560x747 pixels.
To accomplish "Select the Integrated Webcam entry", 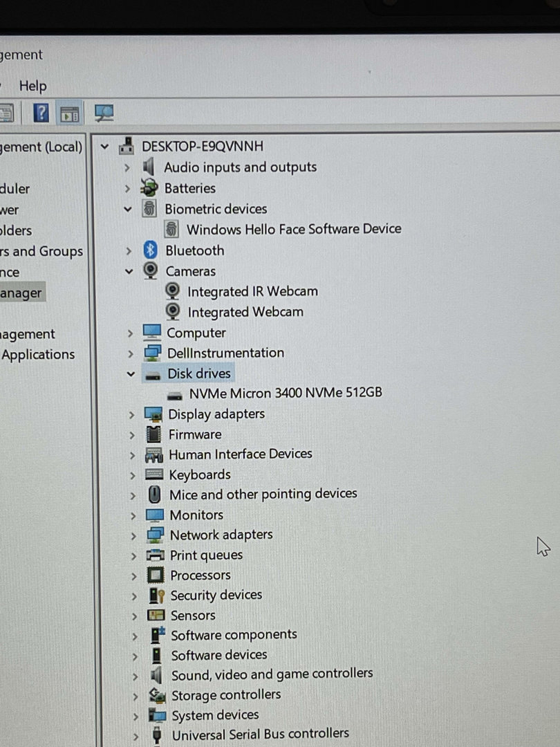I will [x=245, y=312].
